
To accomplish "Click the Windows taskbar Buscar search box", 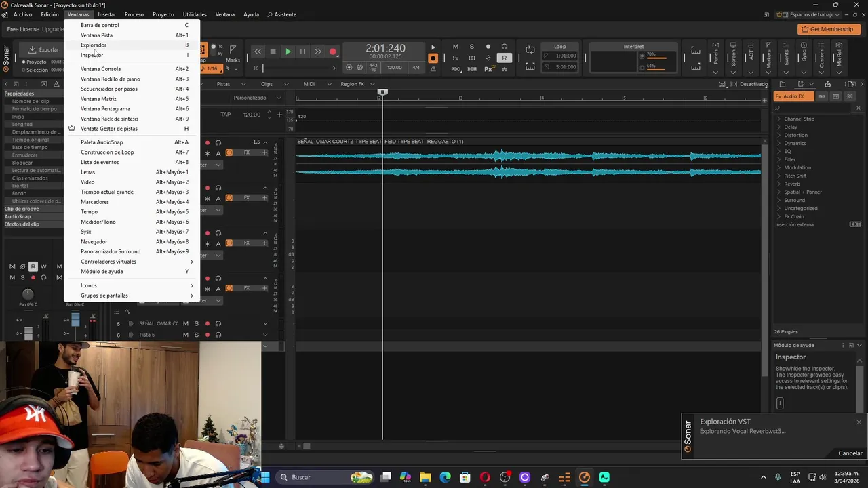I will click(x=325, y=477).
